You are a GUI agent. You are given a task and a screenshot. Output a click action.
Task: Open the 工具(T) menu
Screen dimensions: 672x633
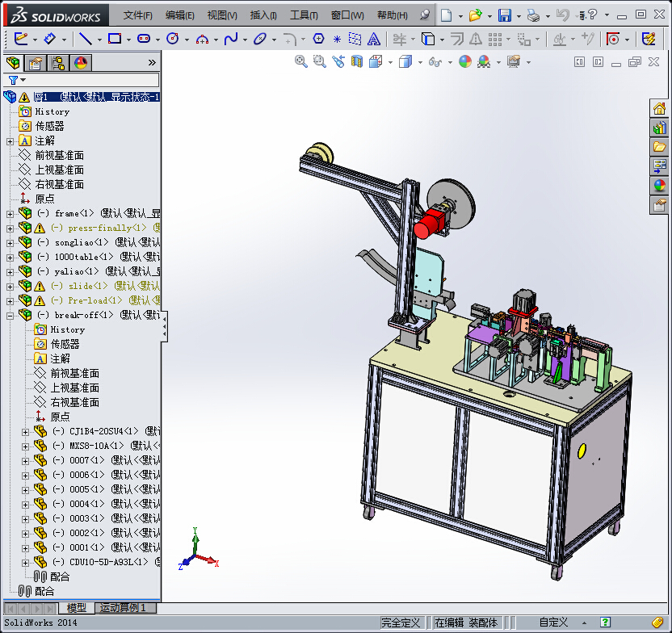pyautogui.click(x=304, y=15)
